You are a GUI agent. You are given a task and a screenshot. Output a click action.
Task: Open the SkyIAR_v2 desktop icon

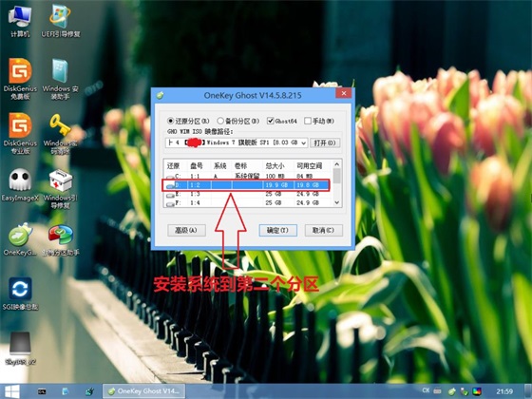point(20,349)
